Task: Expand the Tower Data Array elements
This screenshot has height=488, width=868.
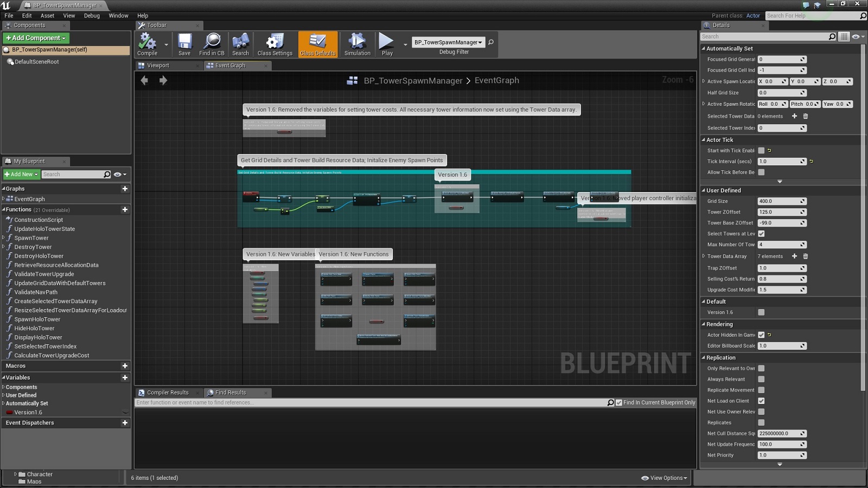Action: click(x=704, y=256)
